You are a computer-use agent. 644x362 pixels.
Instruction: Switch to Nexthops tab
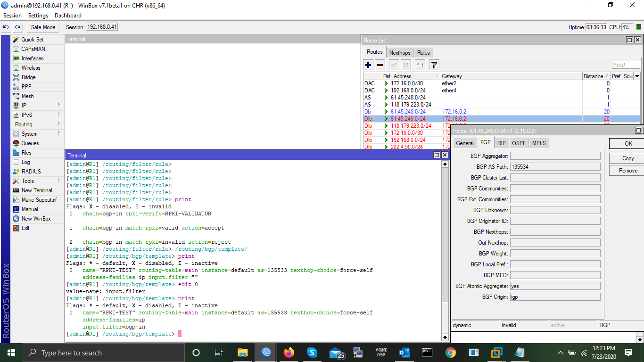point(400,53)
